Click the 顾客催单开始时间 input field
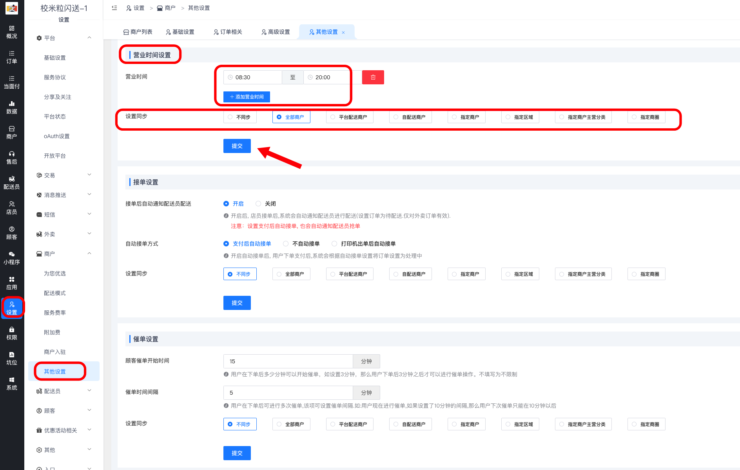Image resolution: width=740 pixels, height=470 pixels. [x=287, y=361]
